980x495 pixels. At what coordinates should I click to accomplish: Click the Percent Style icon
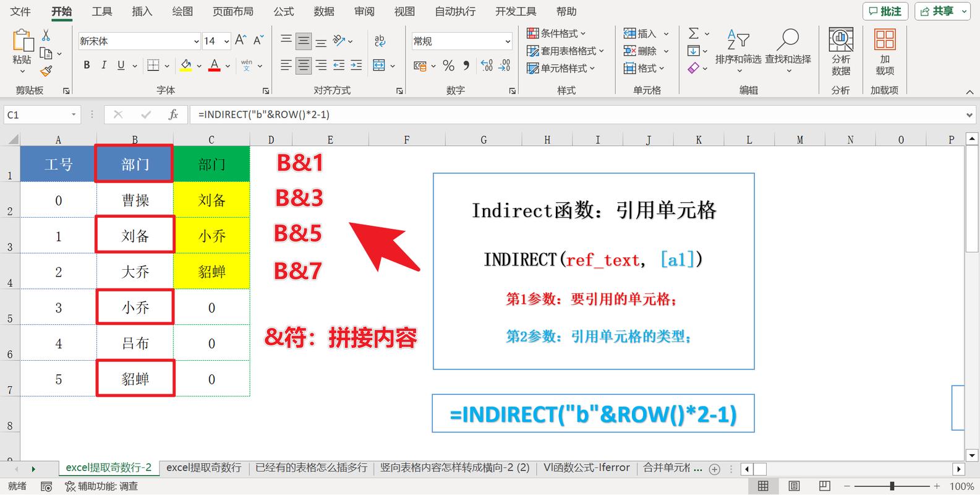[x=449, y=66]
